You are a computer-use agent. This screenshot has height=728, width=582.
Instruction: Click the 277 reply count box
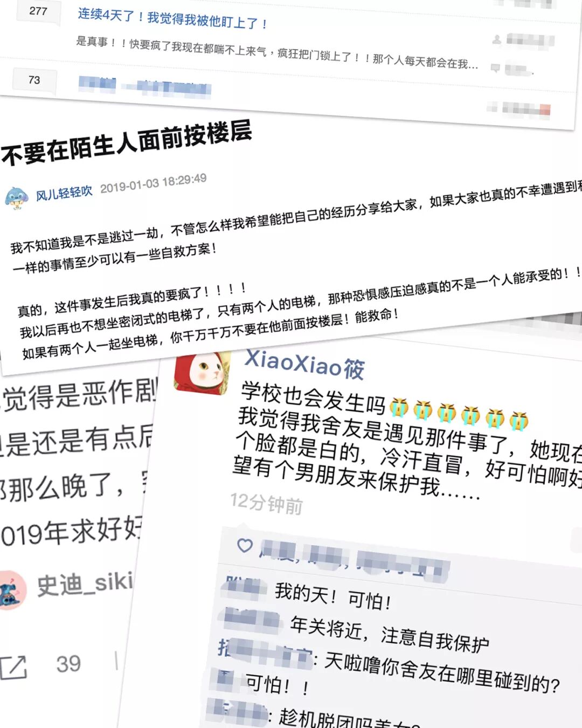click(38, 11)
